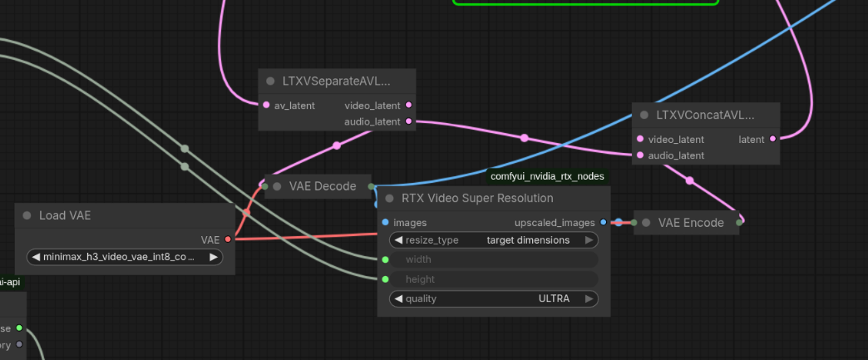Select the RTX Video Super Resolution title

tap(477, 198)
